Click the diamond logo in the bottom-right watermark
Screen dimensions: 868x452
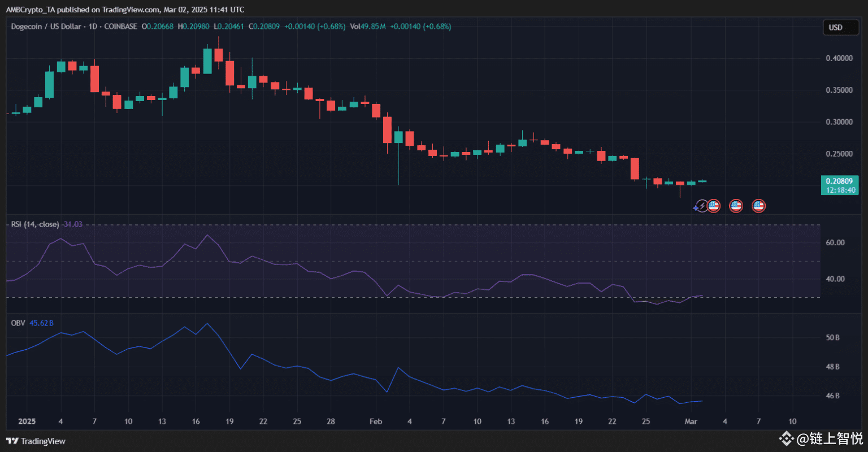[785, 438]
